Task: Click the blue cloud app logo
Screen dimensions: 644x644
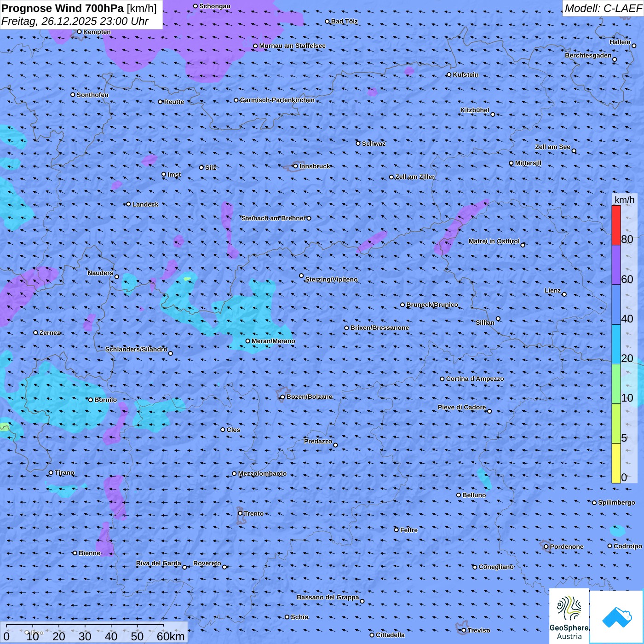Action: pyautogui.click(x=617, y=617)
